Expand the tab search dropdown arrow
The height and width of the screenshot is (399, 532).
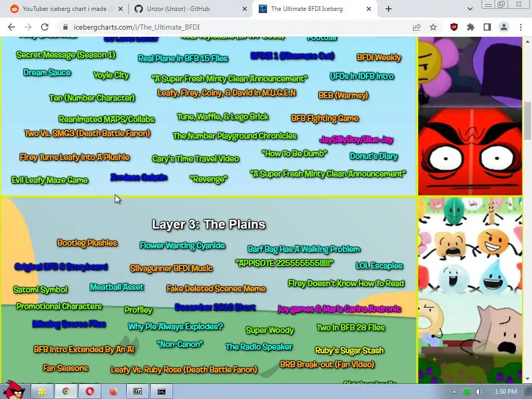coord(470,9)
